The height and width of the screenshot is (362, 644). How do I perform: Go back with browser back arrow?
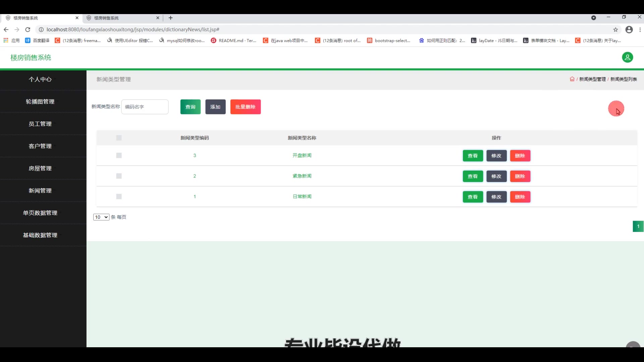pos(6,29)
